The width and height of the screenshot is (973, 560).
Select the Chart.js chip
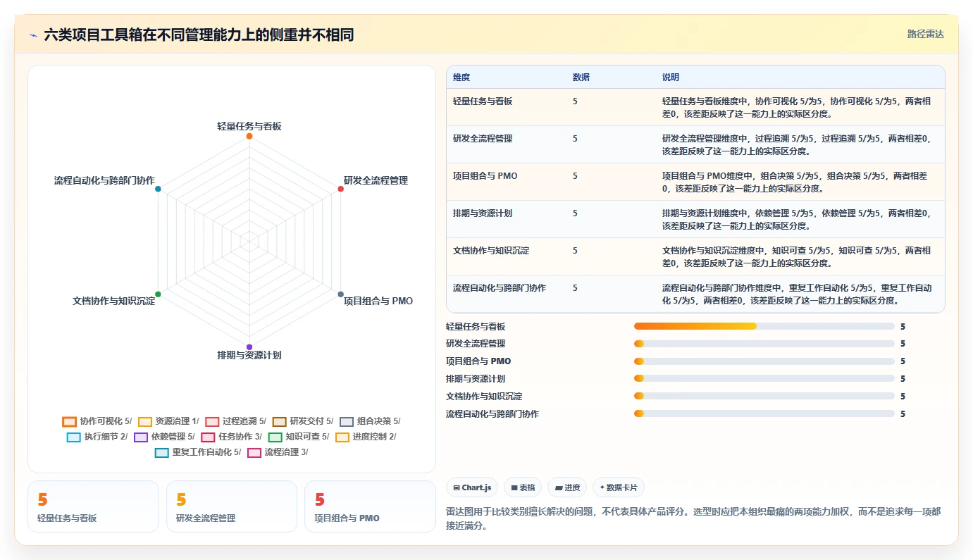coord(472,487)
